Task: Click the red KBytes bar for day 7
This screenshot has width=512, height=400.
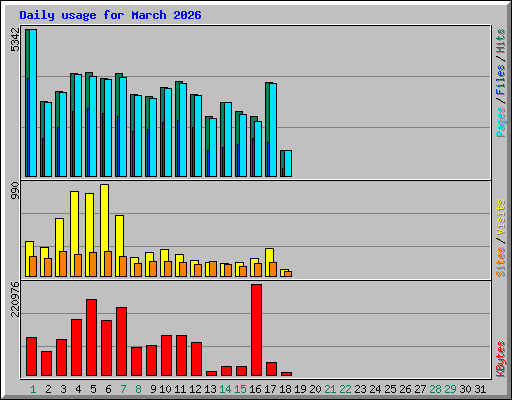Action: click(121, 342)
